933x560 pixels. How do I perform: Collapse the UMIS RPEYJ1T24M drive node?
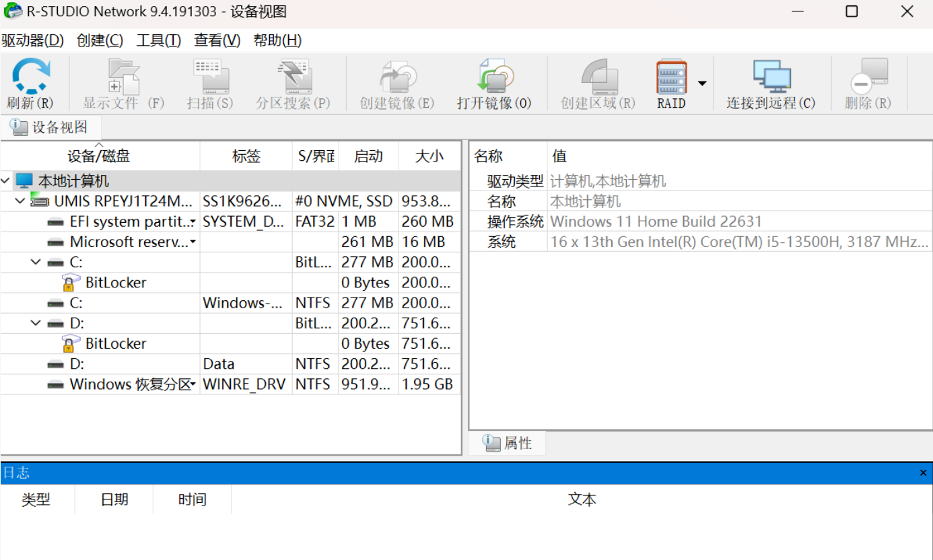20,201
